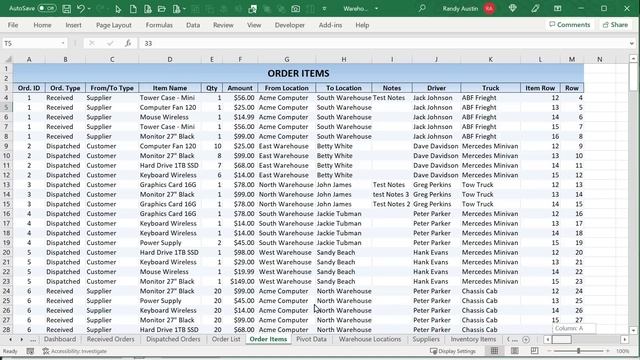This screenshot has width=640, height=360.
Task: Click the diamond premium icon in title bar
Action: point(513,8)
